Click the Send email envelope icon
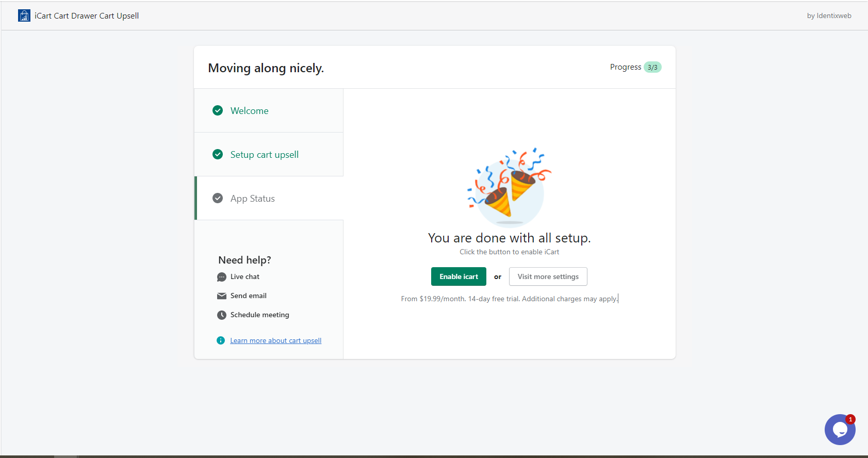 click(222, 296)
